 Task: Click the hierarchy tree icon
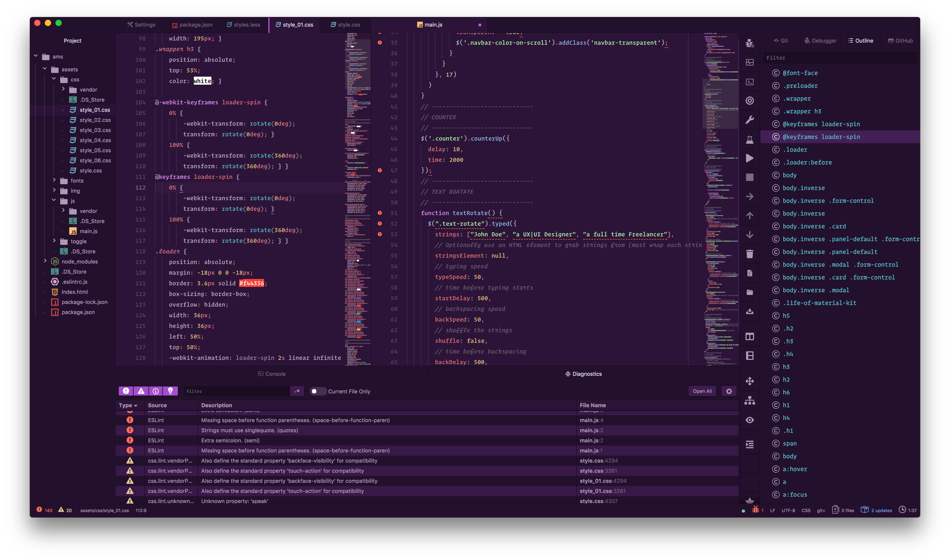[x=750, y=400]
